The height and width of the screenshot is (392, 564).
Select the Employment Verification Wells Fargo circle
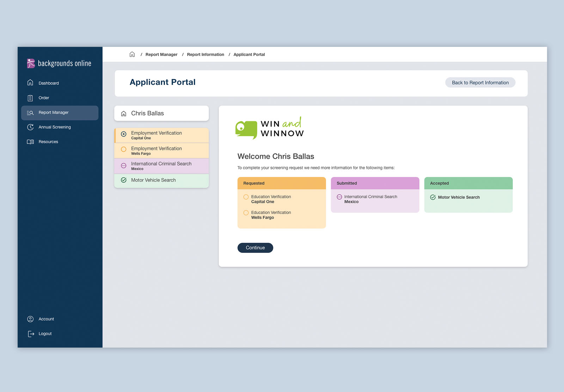tap(124, 149)
